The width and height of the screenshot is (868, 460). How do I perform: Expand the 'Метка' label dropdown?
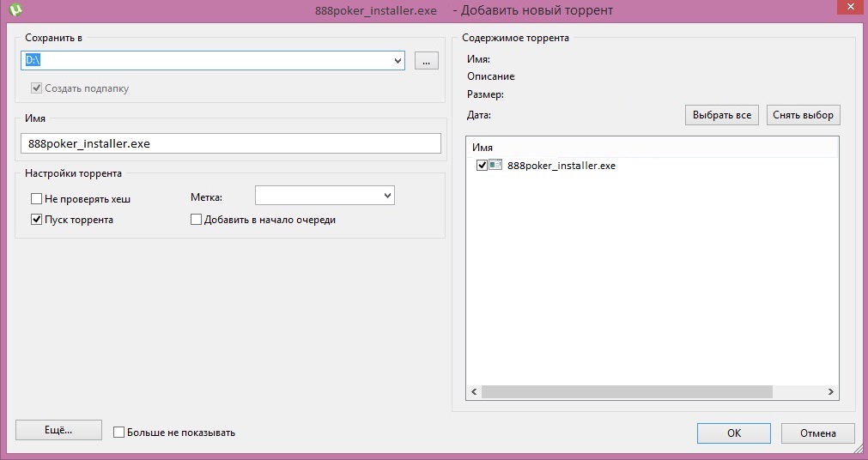pyautogui.click(x=387, y=196)
